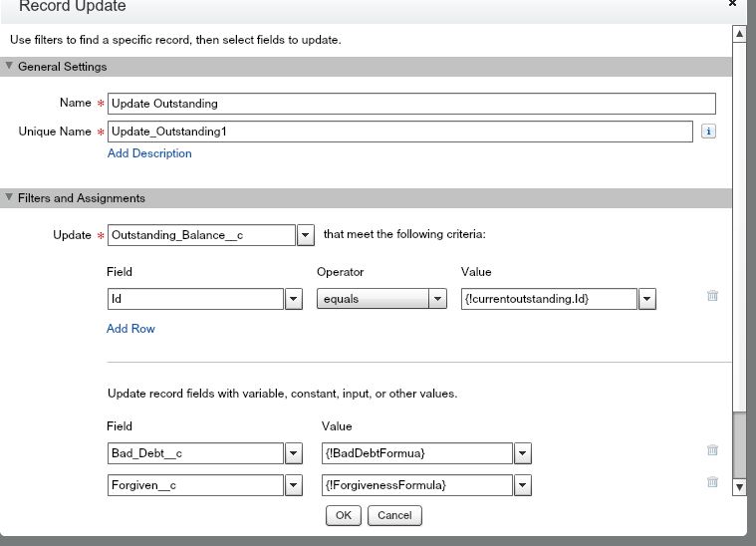This screenshot has width=756, height=546.
Task: Click the Add Row link
Action: click(x=130, y=328)
